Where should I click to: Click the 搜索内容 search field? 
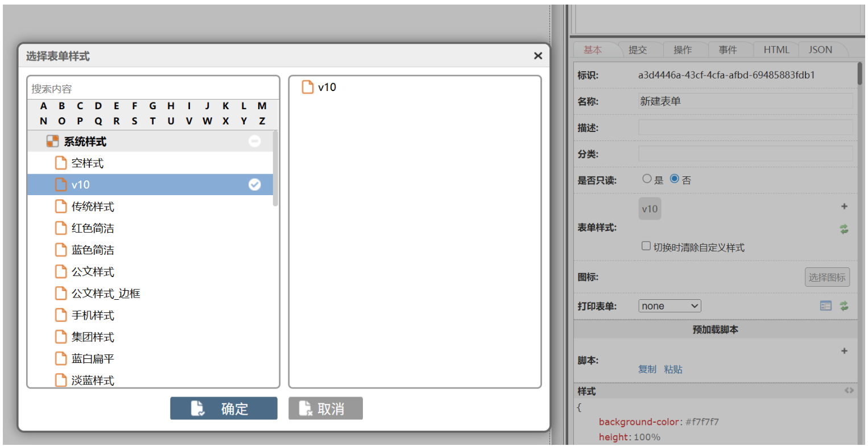tap(154, 89)
